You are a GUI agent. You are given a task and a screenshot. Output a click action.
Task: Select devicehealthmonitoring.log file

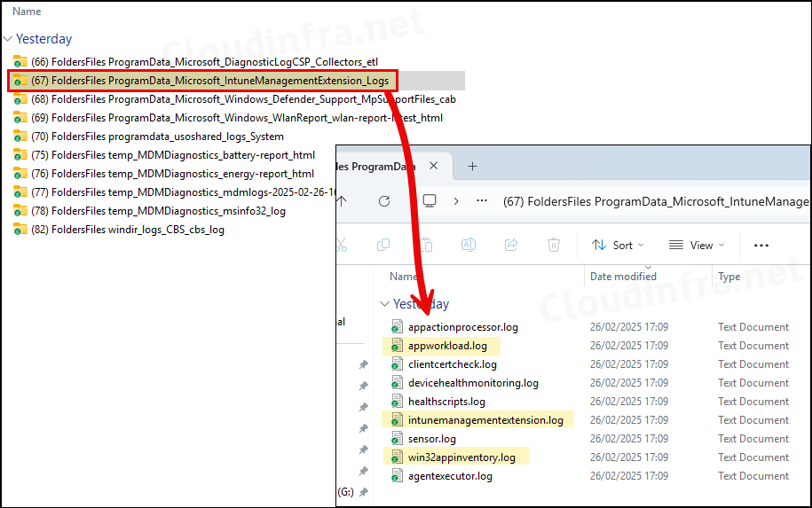(x=473, y=383)
